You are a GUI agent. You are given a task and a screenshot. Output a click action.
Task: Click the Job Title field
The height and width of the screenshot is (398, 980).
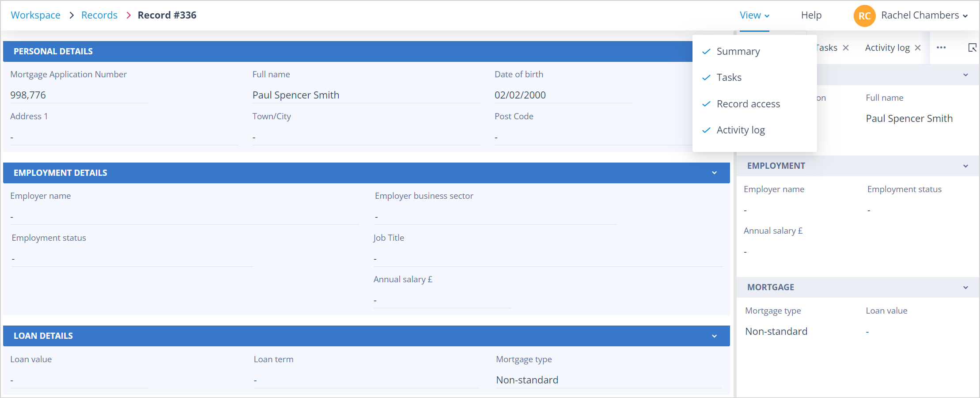[548, 258]
